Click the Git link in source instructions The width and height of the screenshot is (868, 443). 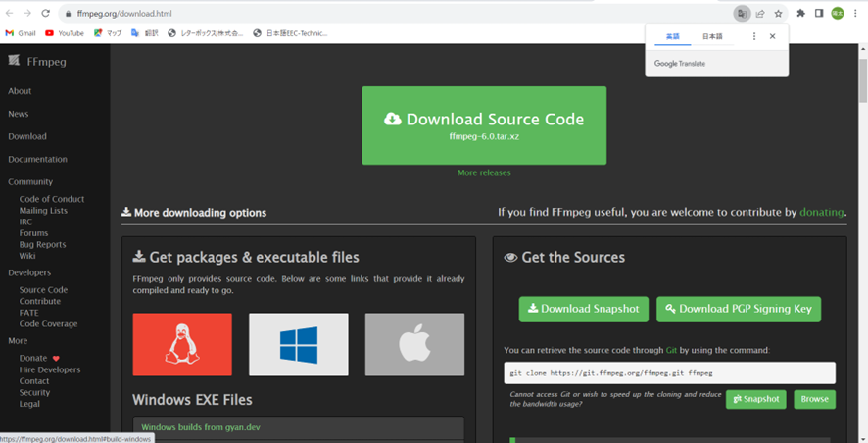click(671, 350)
